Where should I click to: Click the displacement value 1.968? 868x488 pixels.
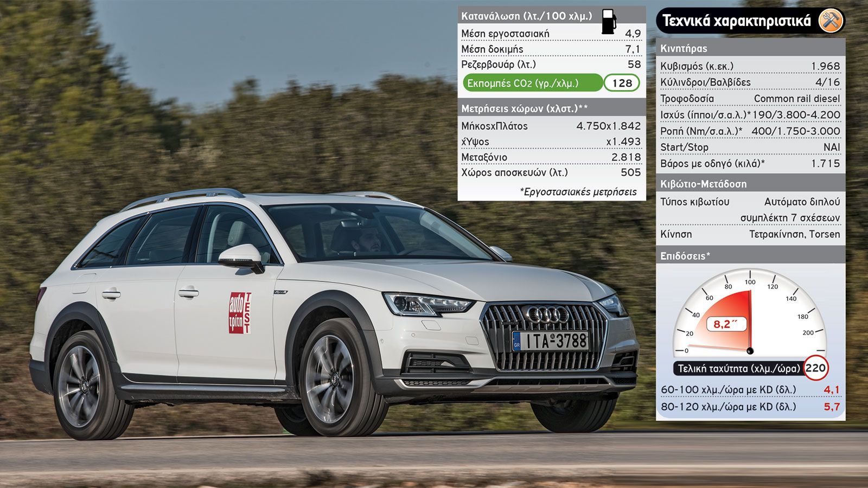pos(825,66)
